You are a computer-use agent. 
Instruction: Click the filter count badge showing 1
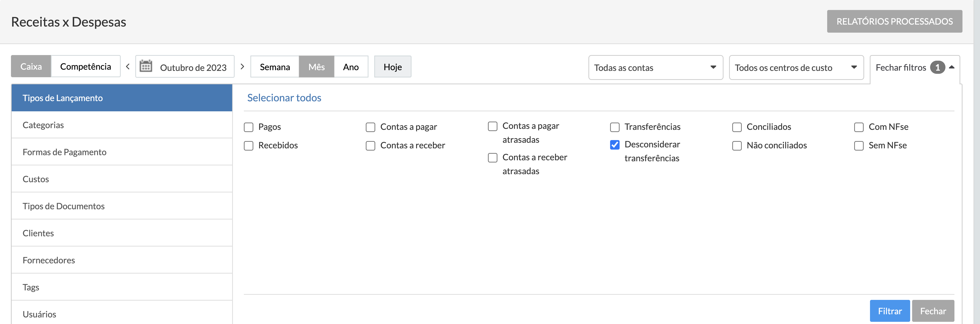937,67
